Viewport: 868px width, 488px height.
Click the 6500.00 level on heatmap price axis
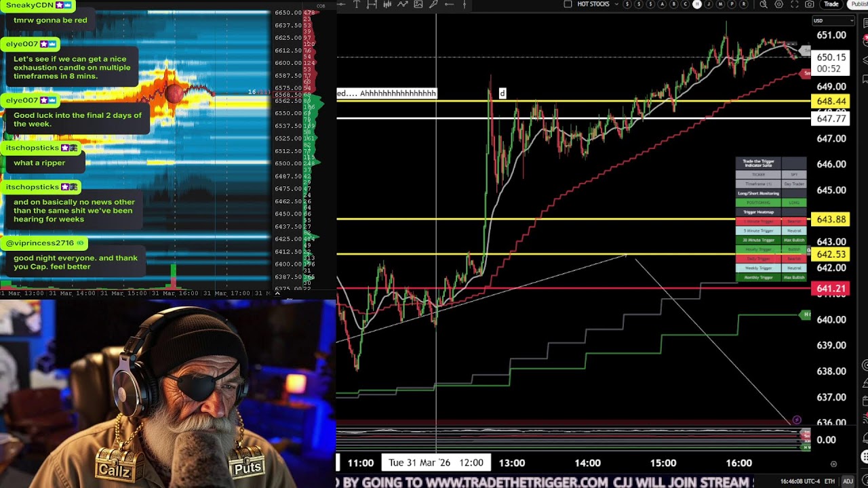tap(288, 163)
